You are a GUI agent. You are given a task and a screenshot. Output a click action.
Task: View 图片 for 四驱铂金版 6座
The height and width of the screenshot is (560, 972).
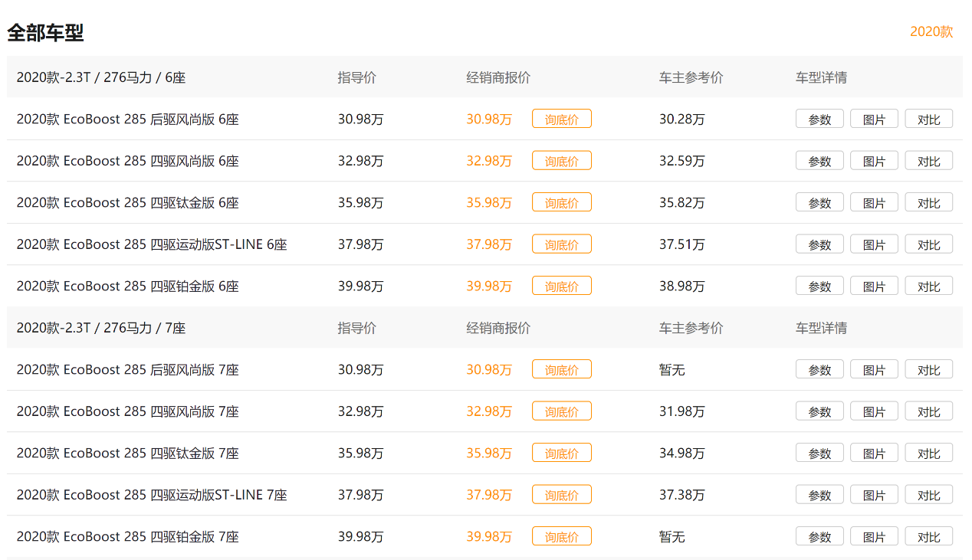pos(874,286)
